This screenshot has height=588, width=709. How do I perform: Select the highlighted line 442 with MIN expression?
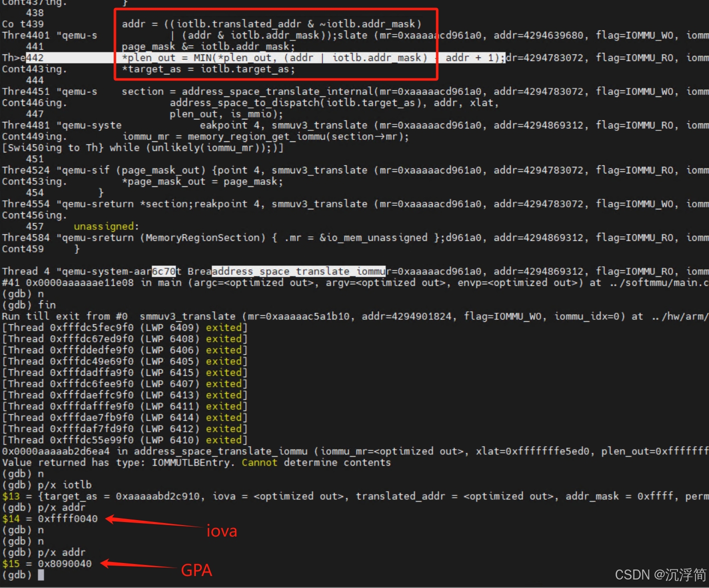280,57
